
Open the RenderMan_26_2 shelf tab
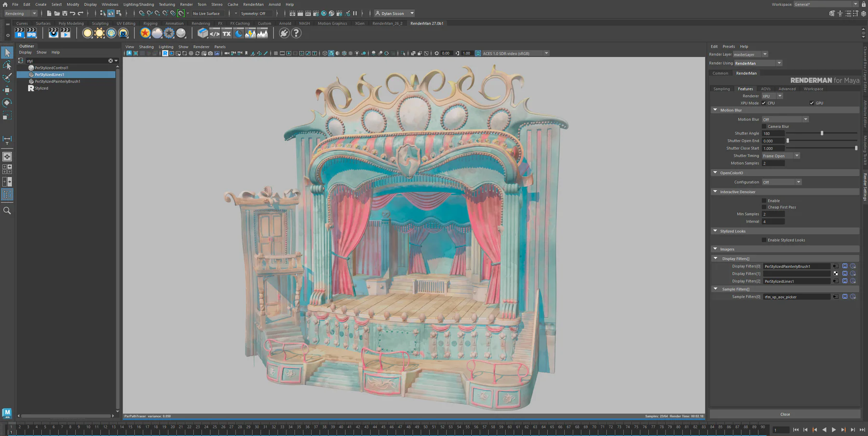pos(387,23)
